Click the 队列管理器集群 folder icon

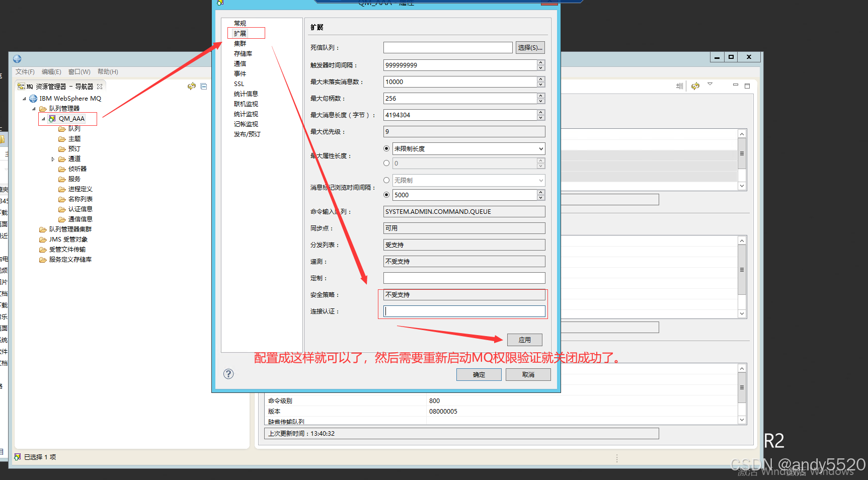pos(43,229)
